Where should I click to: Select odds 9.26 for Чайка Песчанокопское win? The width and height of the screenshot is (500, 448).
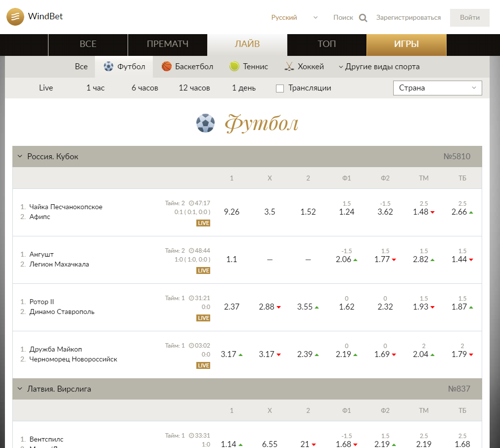point(231,212)
